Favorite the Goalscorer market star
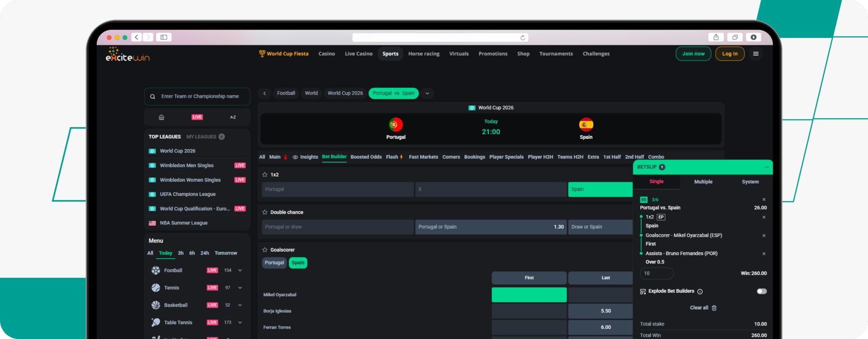This screenshot has width=868, height=339. click(265, 250)
